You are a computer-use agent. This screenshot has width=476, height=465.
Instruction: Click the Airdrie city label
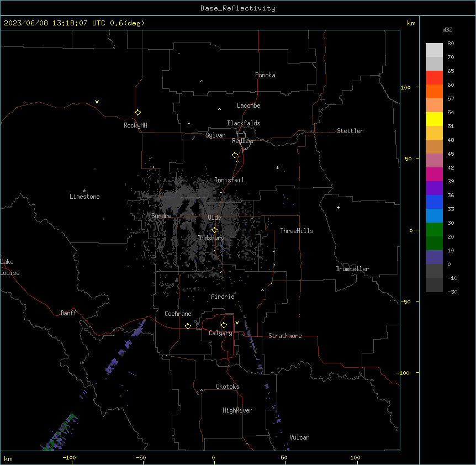click(x=223, y=297)
